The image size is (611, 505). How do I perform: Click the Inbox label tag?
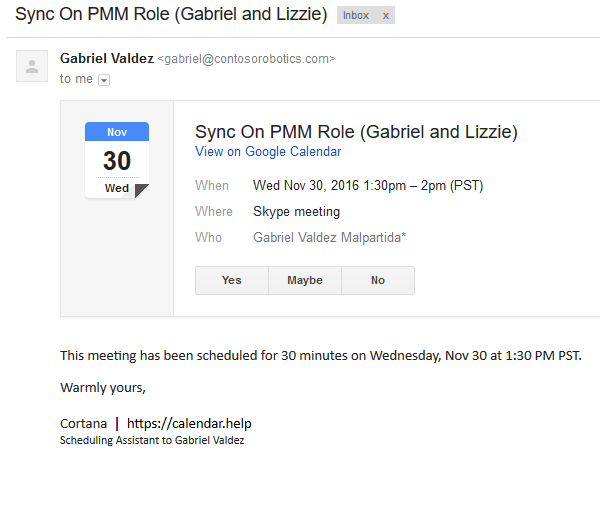click(357, 16)
